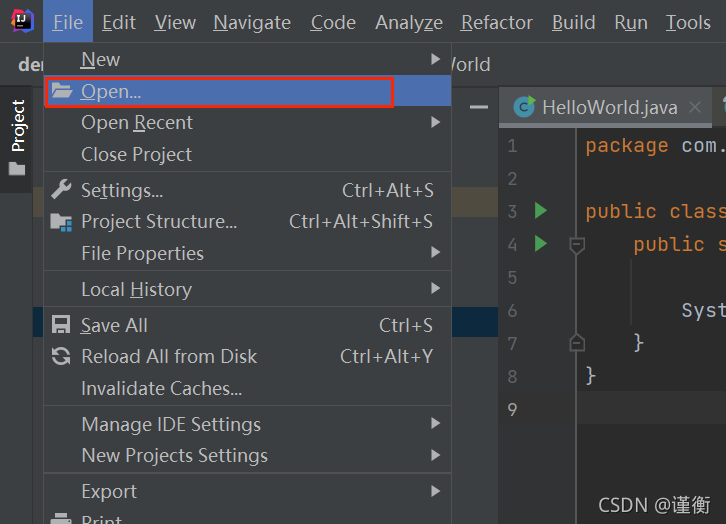The image size is (726, 524).
Task: Open Project Structure... dialog
Action: tap(248, 222)
